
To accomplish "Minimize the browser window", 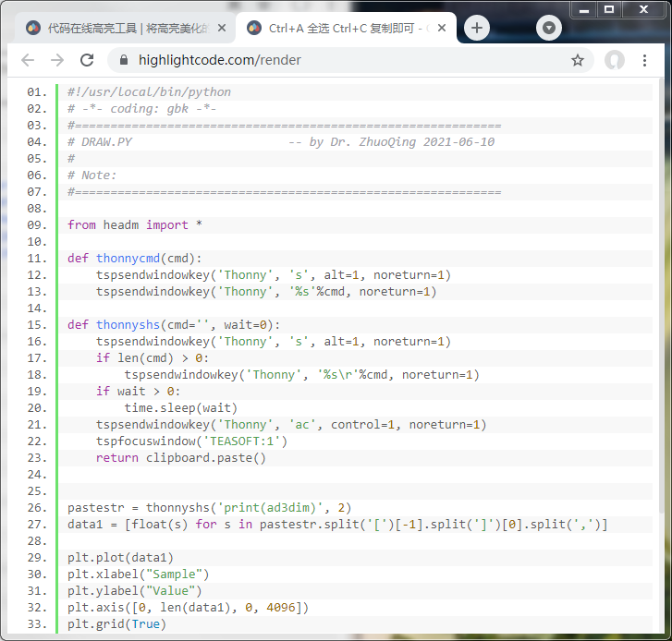I will (583, 10).
